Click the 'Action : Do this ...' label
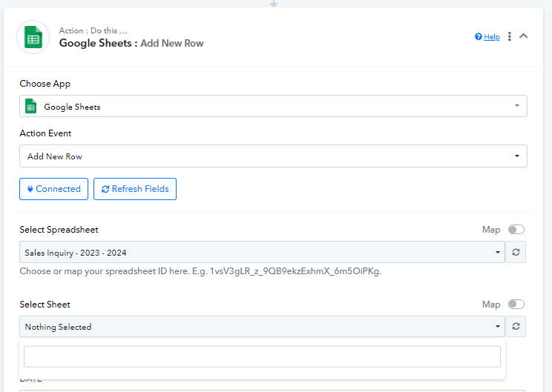Screen dimensions: 552x392 point(93,30)
